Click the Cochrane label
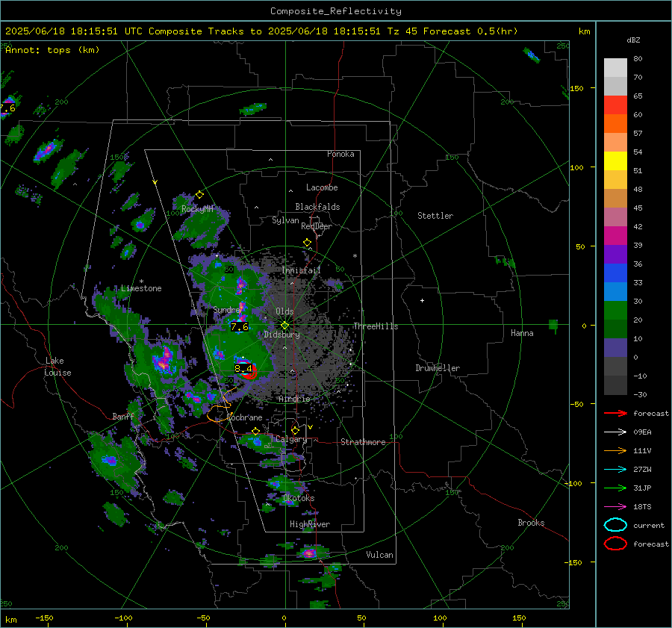This screenshot has height=628, width=672. (244, 417)
